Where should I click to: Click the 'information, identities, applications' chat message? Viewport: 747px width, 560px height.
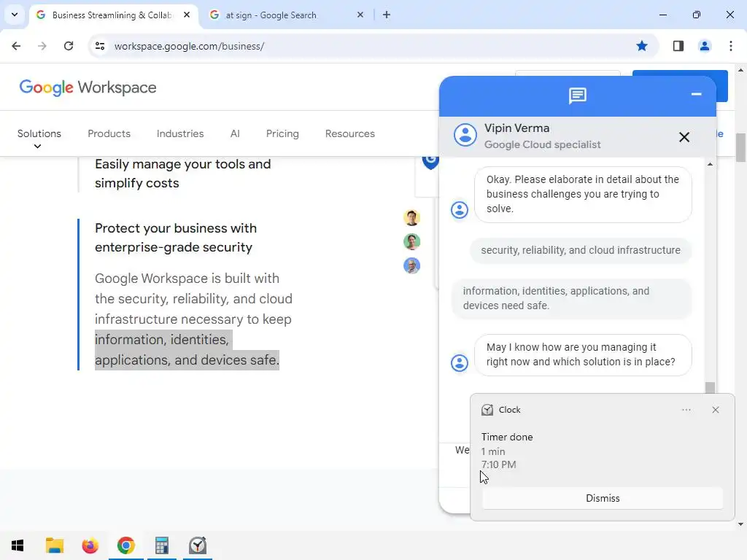[x=572, y=298]
